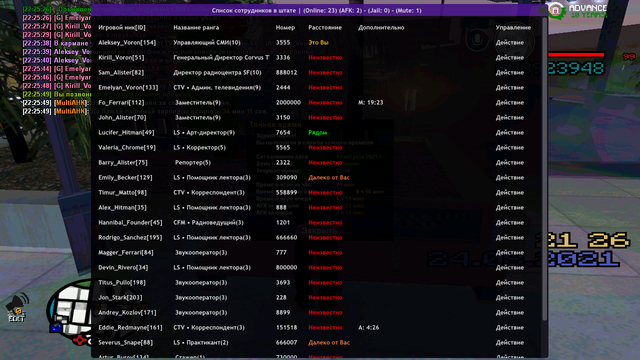Click Действие for John_Alister[70]
Viewport: 640px width, 360px height.
[x=509, y=118]
